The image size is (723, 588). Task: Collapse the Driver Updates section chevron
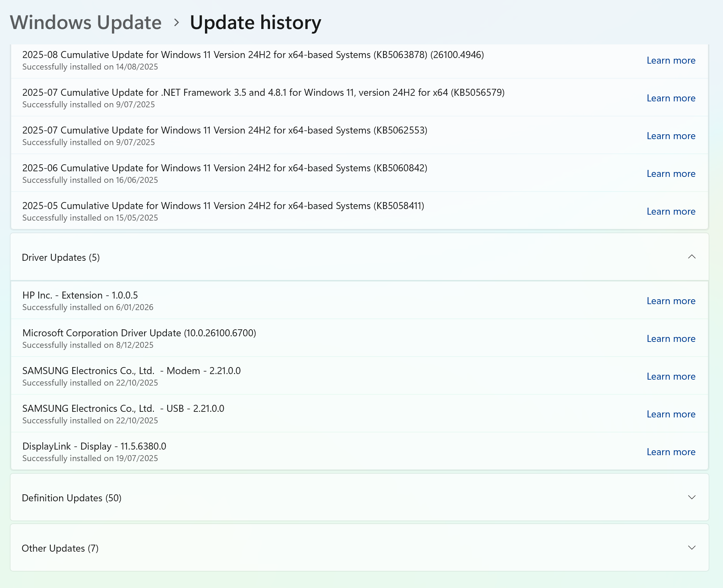[692, 257]
